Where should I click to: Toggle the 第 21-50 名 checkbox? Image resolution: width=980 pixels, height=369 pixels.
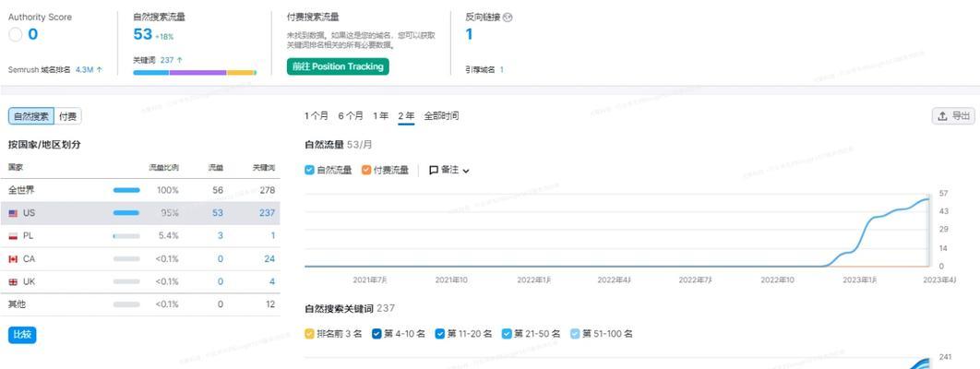pyautogui.click(x=507, y=334)
